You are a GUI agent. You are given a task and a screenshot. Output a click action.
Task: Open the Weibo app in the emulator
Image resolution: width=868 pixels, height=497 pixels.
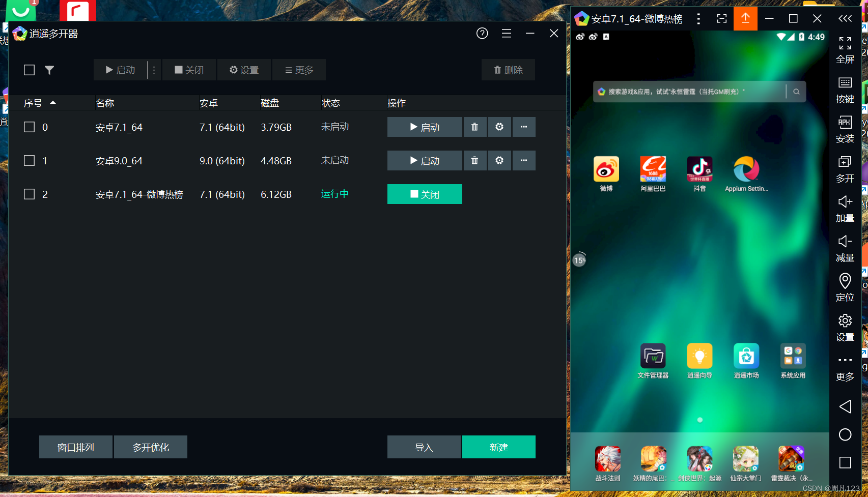606,169
